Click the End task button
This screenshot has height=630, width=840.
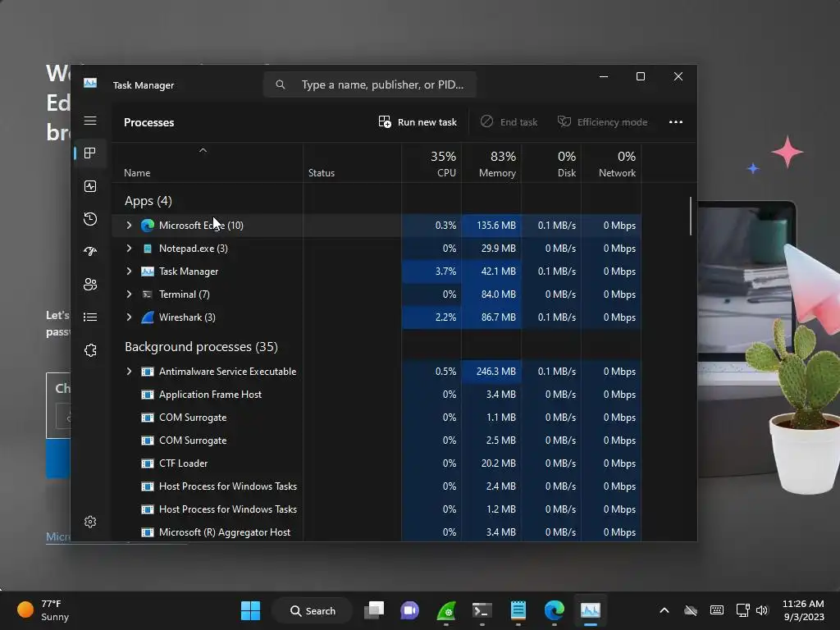(509, 122)
